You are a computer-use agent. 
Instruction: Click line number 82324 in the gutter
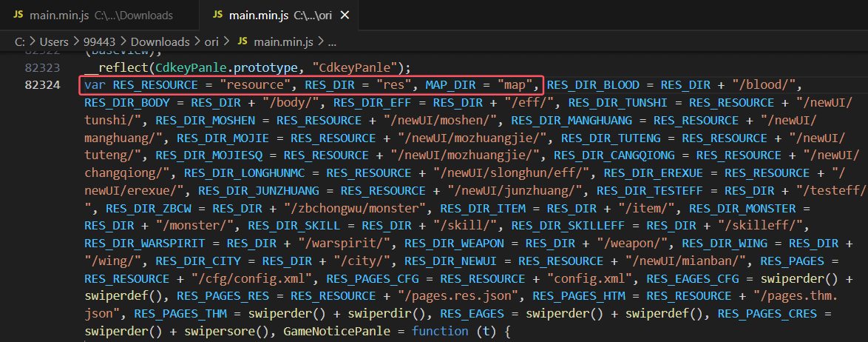[42, 84]
